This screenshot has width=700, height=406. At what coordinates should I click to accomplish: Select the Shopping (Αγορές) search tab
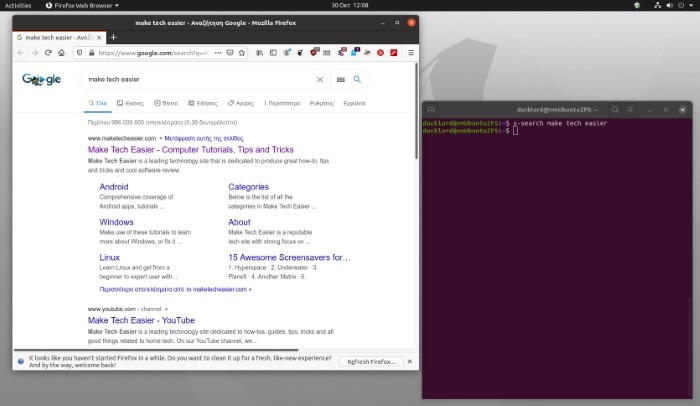click(x=241, y=103)
